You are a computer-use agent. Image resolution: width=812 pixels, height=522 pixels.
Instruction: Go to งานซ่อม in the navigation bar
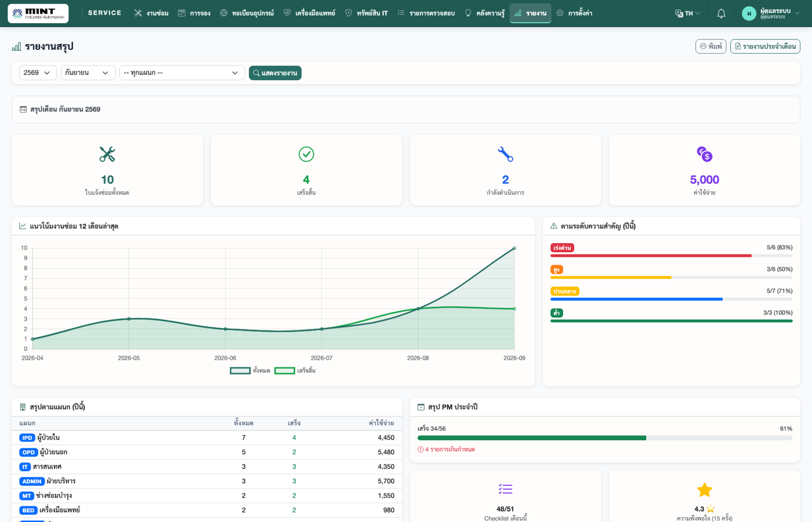point(151,13)
